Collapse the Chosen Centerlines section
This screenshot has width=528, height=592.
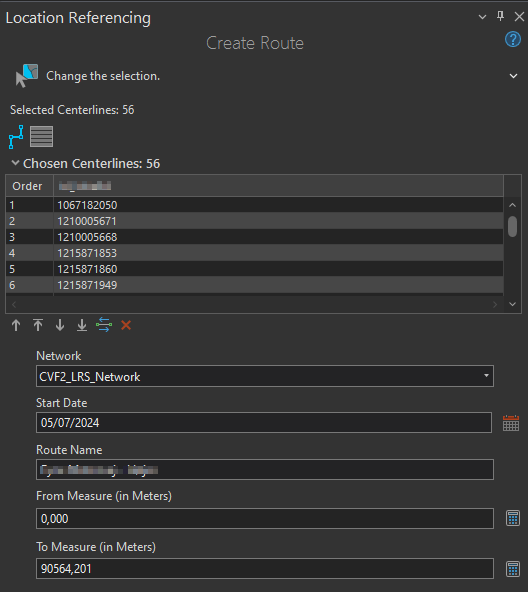coord(15,163)
